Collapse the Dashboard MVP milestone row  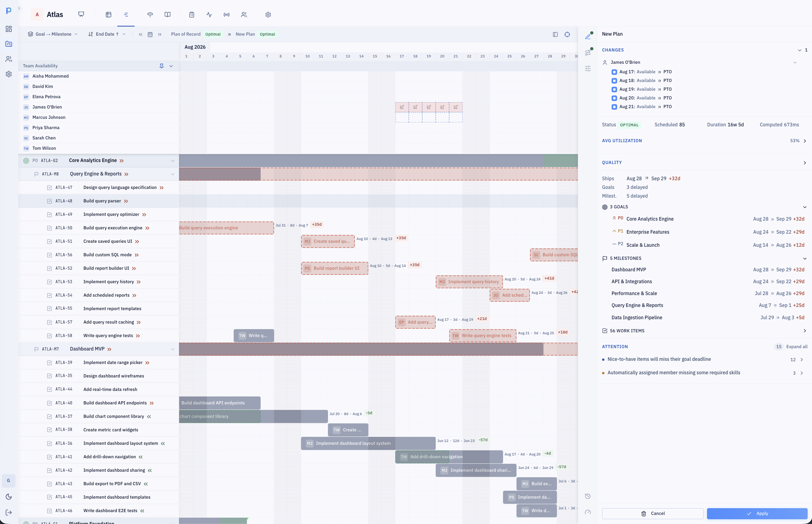(172, 349)
